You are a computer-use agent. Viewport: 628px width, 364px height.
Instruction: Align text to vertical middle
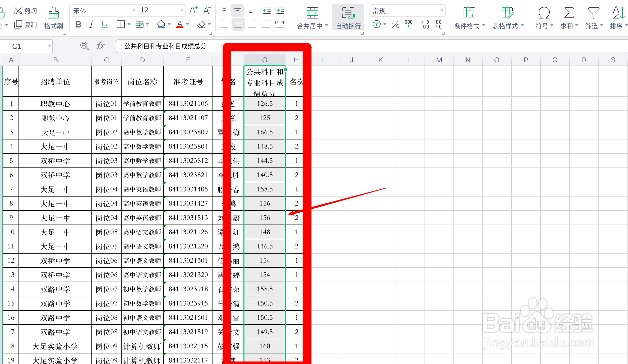pos(237,11)
